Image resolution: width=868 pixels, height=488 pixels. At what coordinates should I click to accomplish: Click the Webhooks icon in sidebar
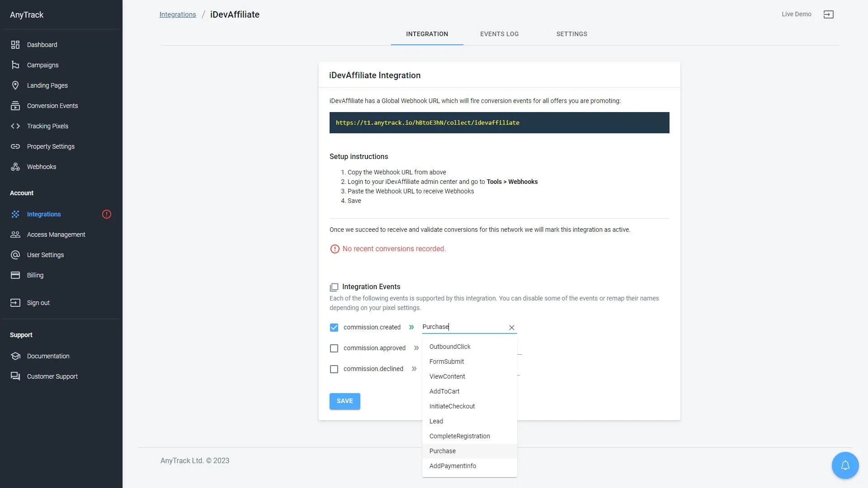coord(15,167)
